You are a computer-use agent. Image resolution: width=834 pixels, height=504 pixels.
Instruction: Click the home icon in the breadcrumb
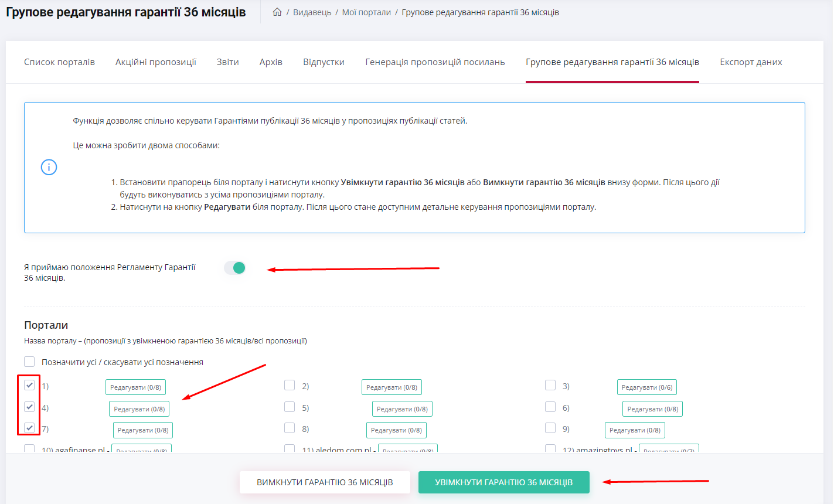[x=277, y=12]
